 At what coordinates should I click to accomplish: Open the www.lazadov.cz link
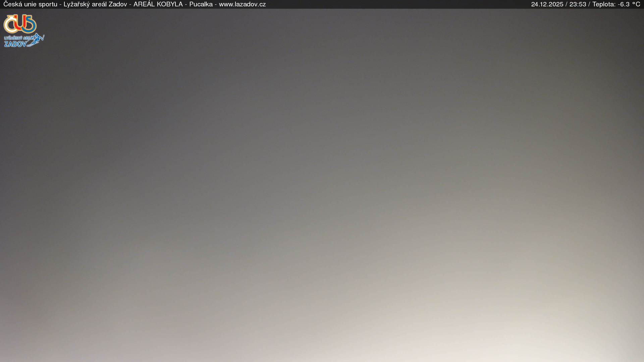pos(242,4)
